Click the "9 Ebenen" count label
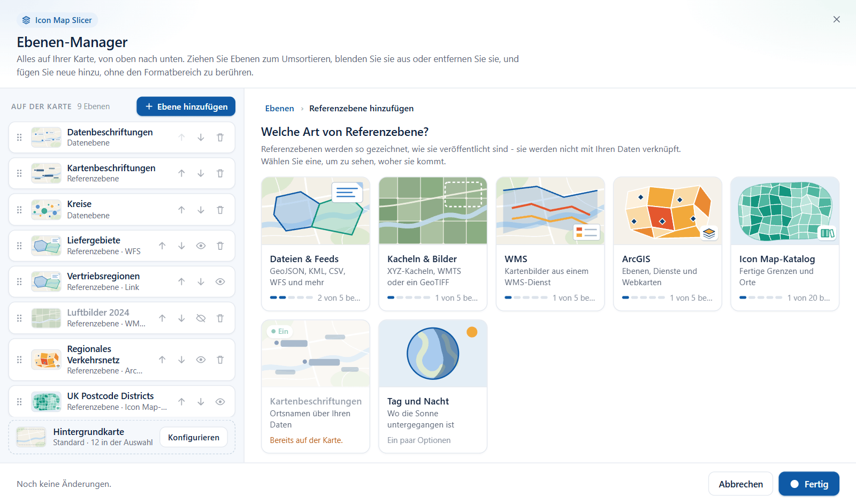Viewport: 856px width, 504px height. click(94, 106)
